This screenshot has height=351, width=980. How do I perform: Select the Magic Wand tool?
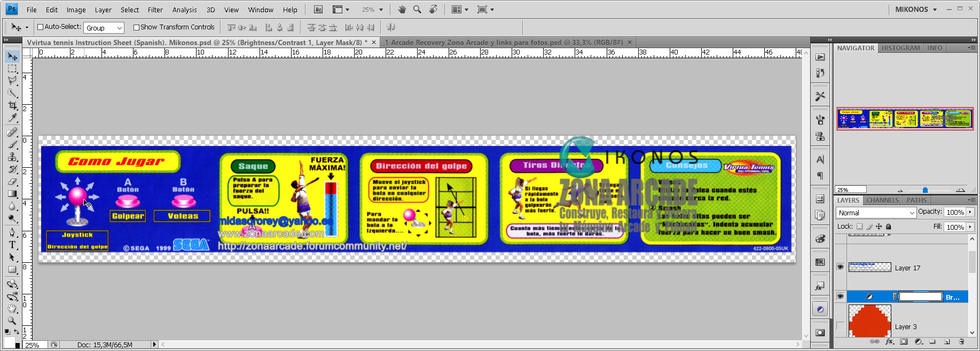click(x=12, y=93)
